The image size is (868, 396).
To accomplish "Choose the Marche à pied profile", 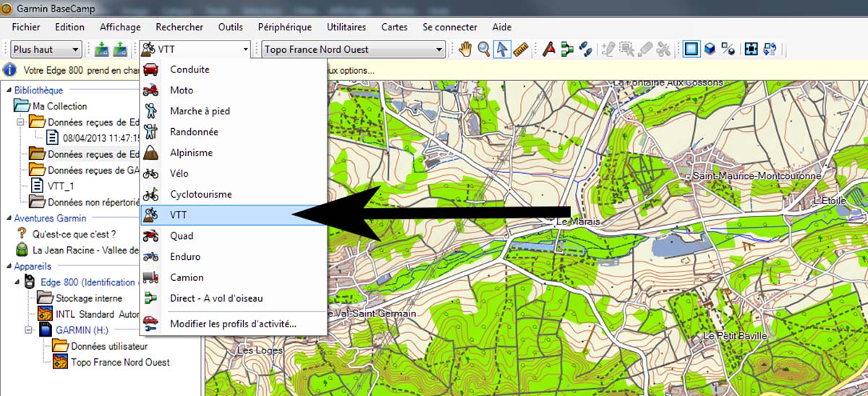I will 234,111.
